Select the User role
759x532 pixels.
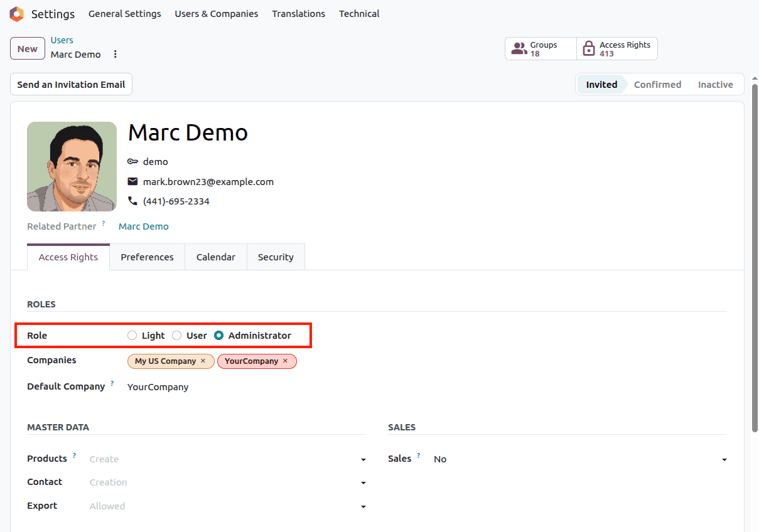point(177,336)
